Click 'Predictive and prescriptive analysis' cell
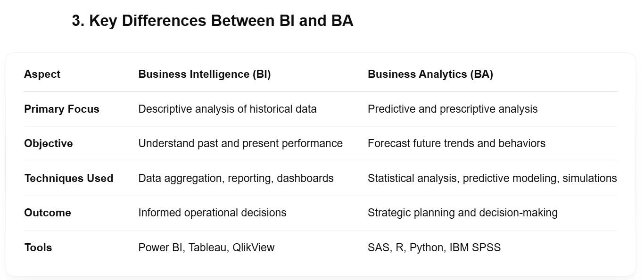This screenshot has height=280, width=644. [453, 109]
